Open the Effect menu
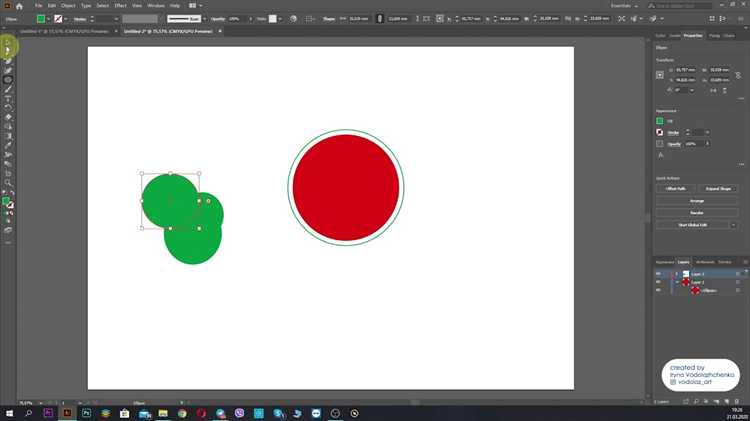 coord(119,6)
